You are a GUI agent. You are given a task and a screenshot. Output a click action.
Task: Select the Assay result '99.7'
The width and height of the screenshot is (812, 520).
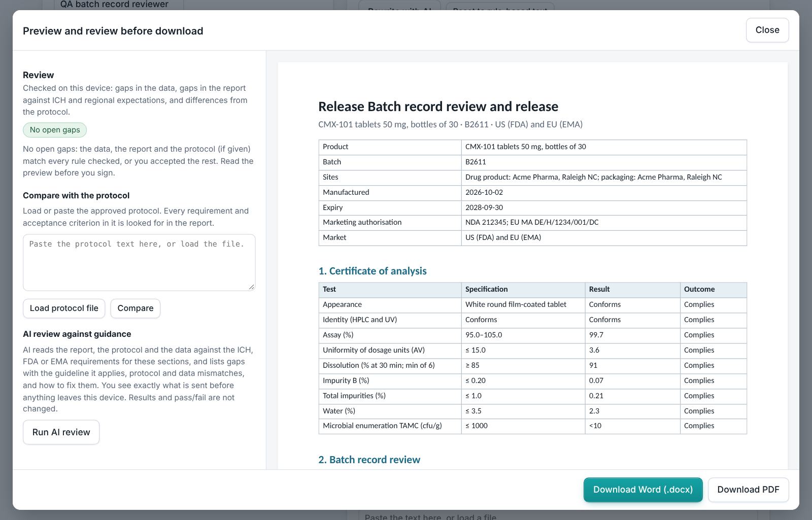596,335
